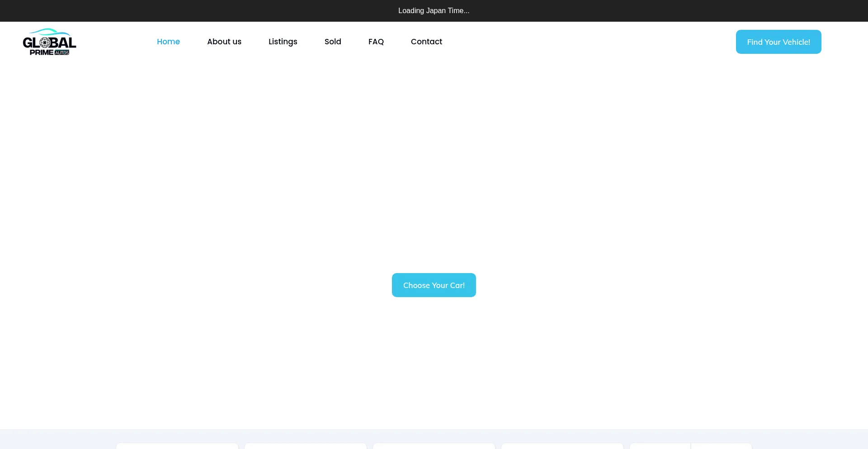
Task: Click the car silhouette above the logo text
Action: pos(50,32)
